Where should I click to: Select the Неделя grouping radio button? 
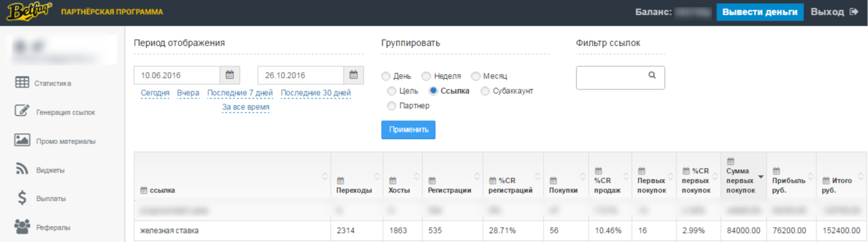click(x=426, y=76)
